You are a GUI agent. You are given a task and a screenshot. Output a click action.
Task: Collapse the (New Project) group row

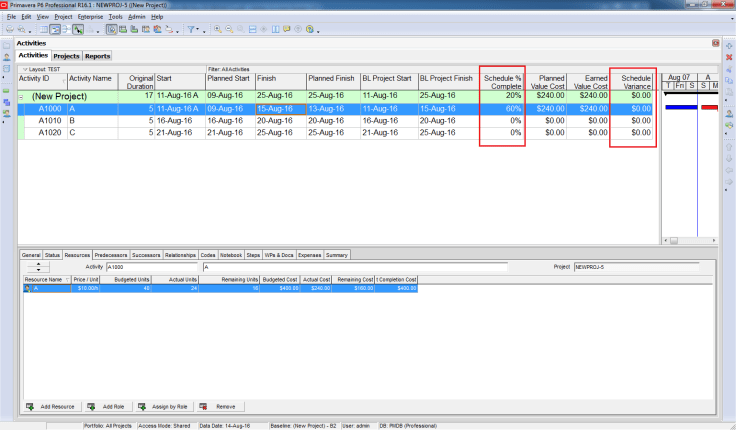21,97
